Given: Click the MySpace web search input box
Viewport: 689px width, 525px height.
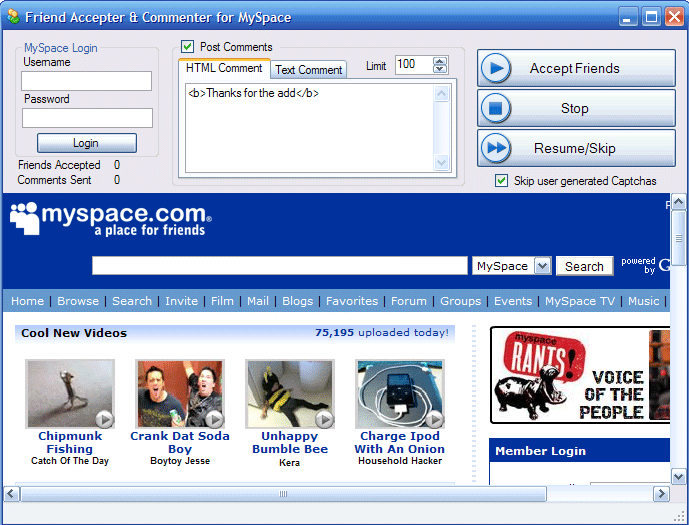Looking at the screenshot, I should tap(279, 266).
